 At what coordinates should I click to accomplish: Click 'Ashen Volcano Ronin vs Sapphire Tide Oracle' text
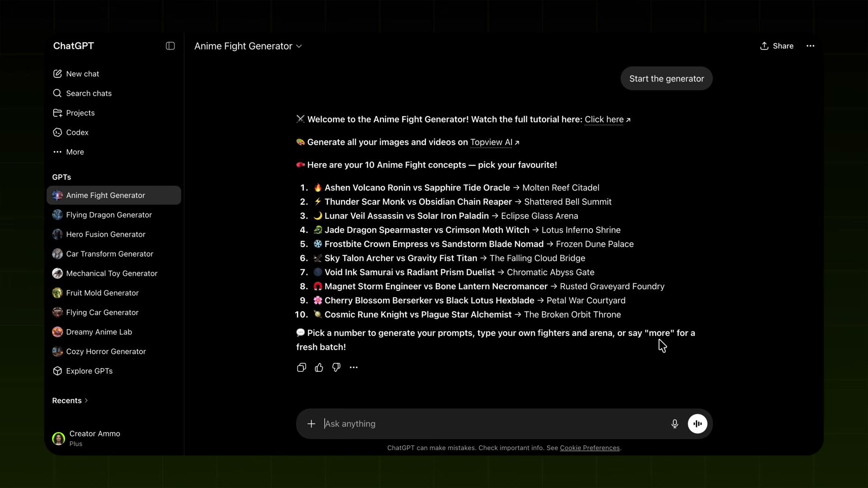(x=417, y=188)
